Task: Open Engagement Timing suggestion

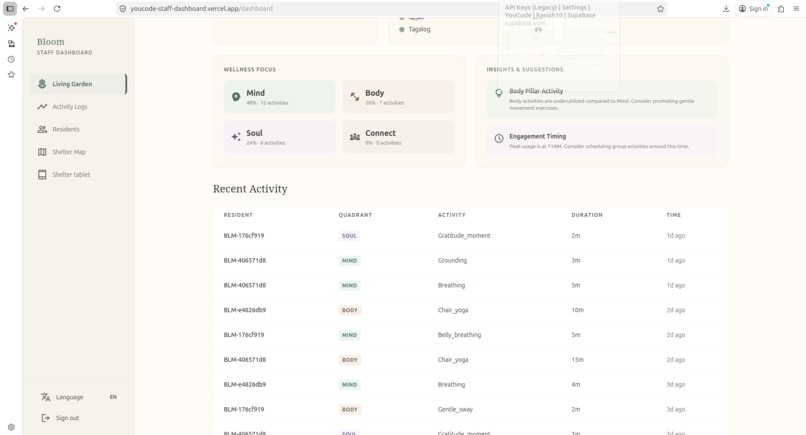Action: pos(601,141)
